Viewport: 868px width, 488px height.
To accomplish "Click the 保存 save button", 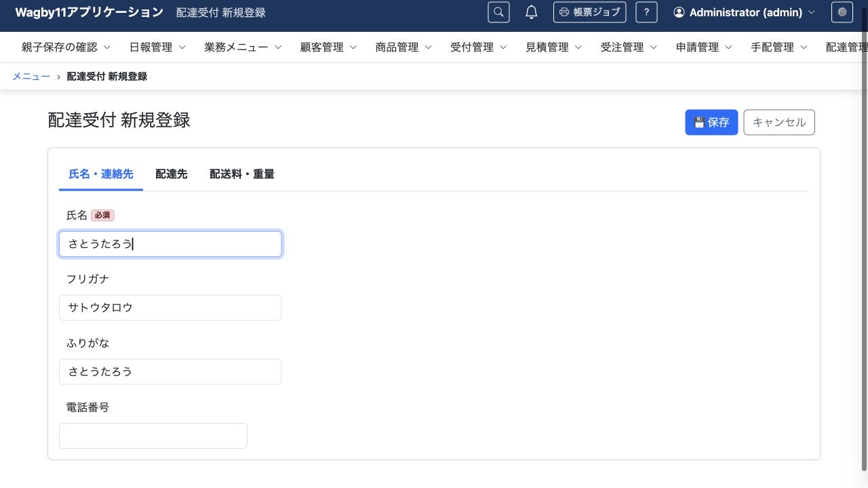I will pyautogui.click(x=711, y=123).
